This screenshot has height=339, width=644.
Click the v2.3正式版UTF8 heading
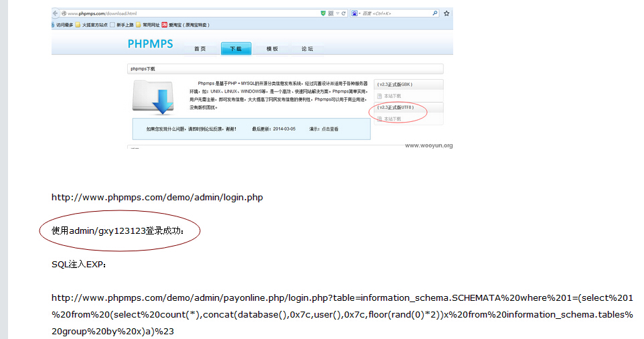pyautogui.click(x=396, y=107)
